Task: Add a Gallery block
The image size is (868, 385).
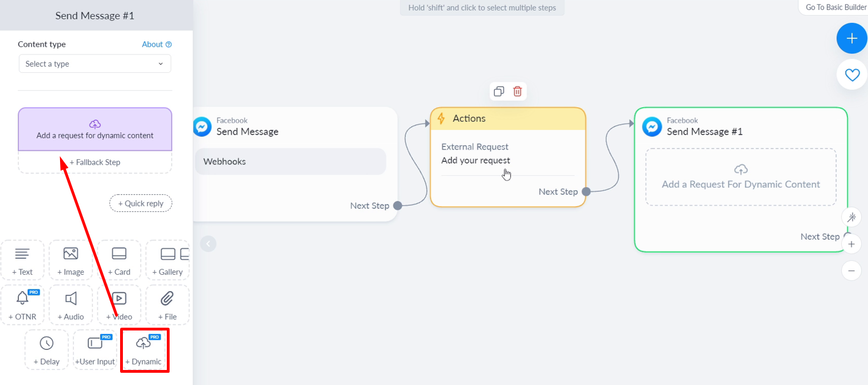Action: pos(167,260)
